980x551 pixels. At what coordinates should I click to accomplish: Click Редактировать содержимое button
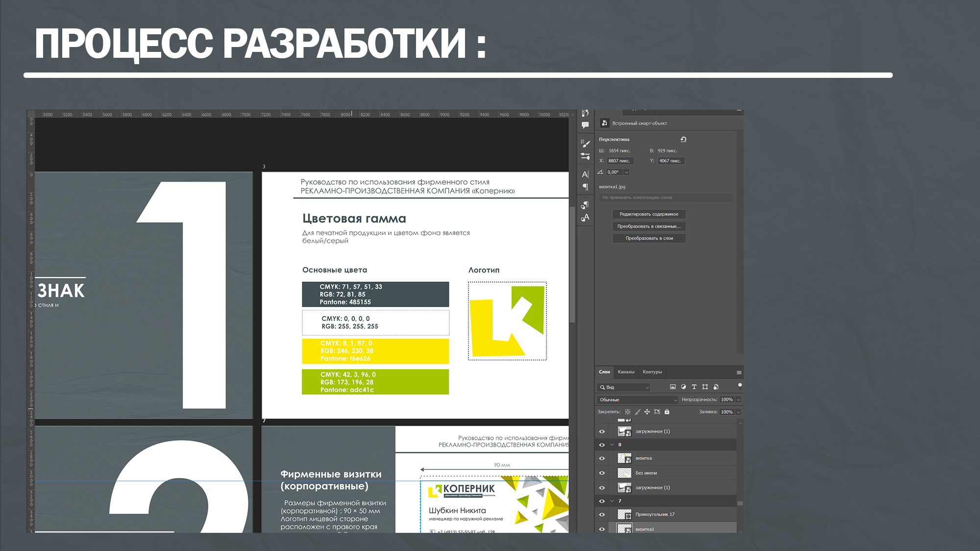pos(649,214)
